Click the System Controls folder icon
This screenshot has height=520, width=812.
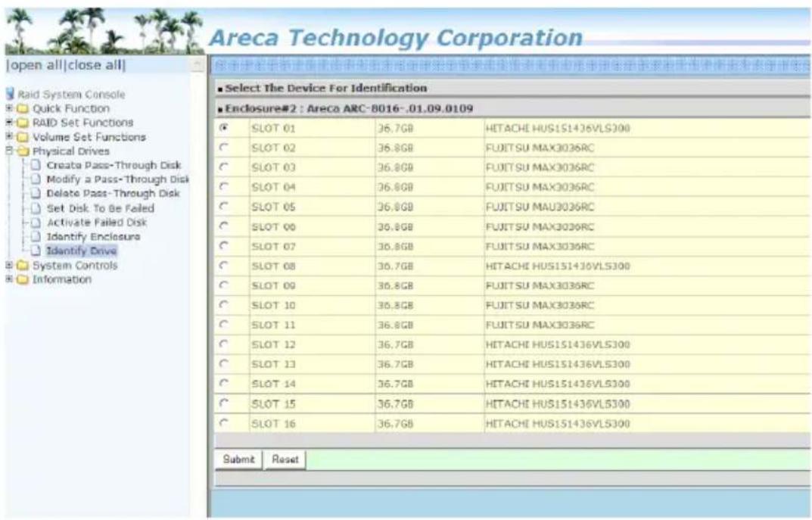[22, 266]
